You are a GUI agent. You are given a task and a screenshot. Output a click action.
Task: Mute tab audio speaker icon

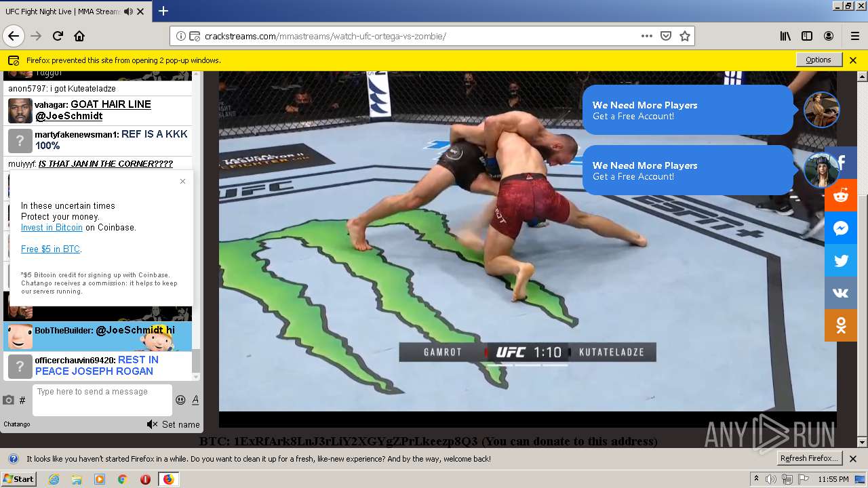click(128, 12)
